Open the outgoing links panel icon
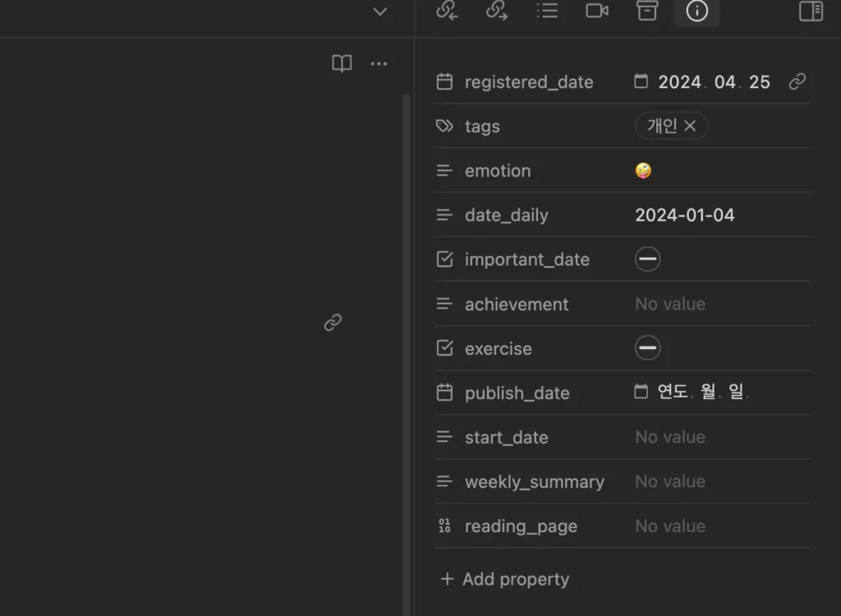This screenshot has width=841, height=616. tap(497, 11)
